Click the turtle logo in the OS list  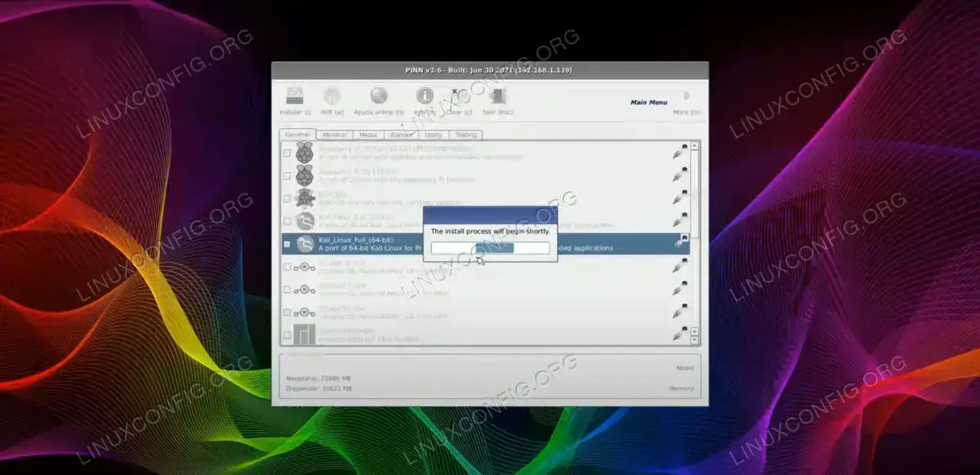[x=305, y=198]
